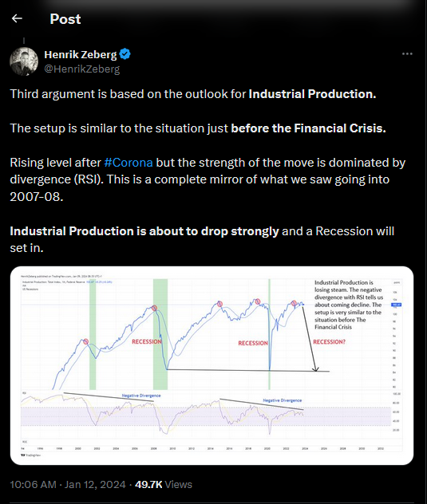Click the red circle marker near 2000
Viewport: 427px width, 504px height.
coord(86,341)
